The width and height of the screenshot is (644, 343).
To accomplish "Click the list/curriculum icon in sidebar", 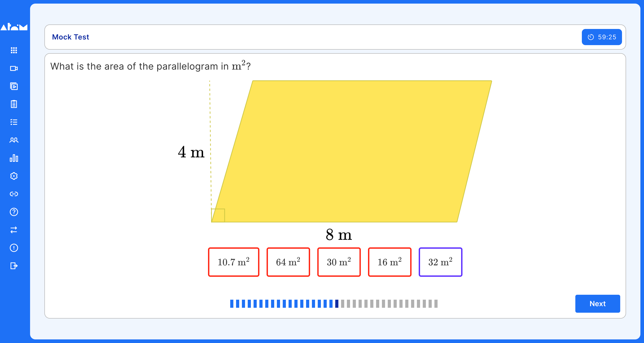I will tap(15, 121).
